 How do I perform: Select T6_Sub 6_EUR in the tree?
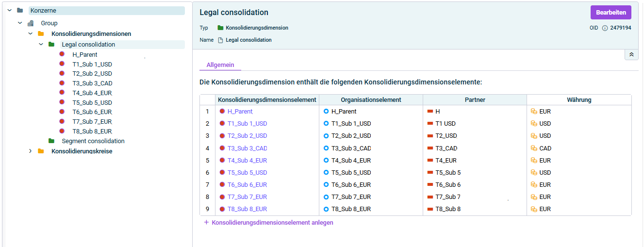click(x=92, y=112)
